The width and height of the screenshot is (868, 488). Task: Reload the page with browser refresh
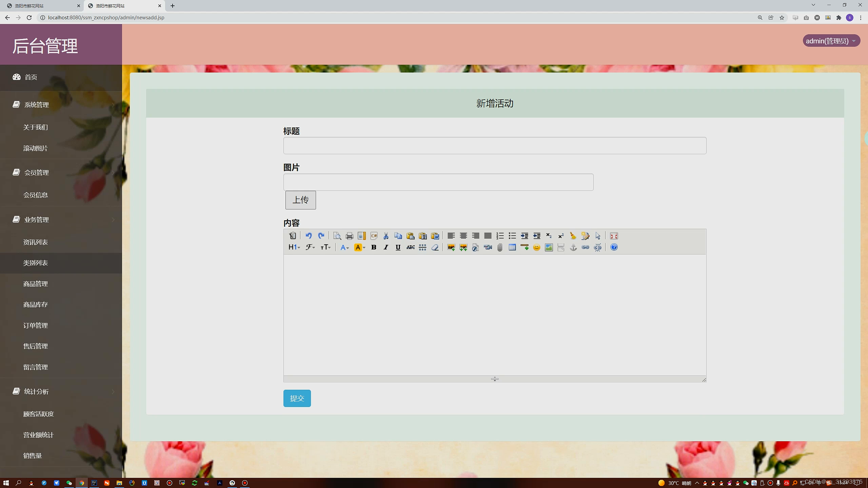(x=29, y=18)
